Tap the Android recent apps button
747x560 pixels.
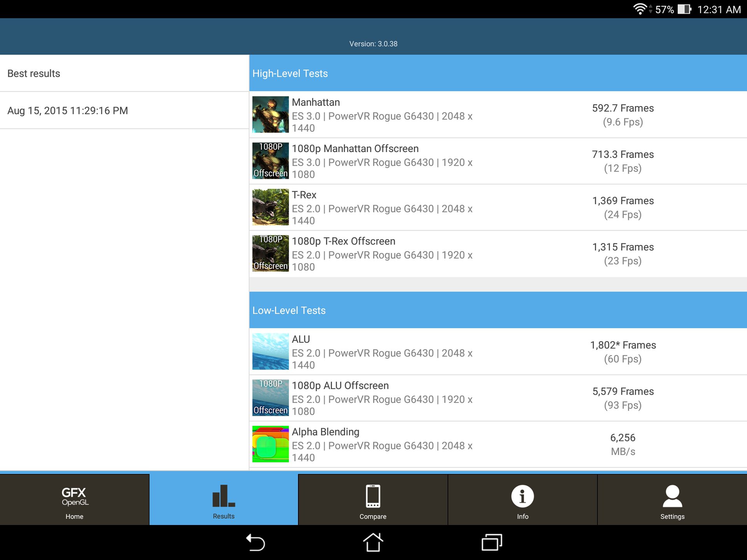pos(492,542)
